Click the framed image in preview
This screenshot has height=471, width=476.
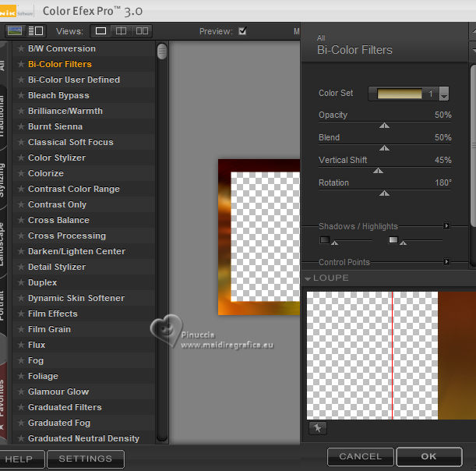click(259, 237)
